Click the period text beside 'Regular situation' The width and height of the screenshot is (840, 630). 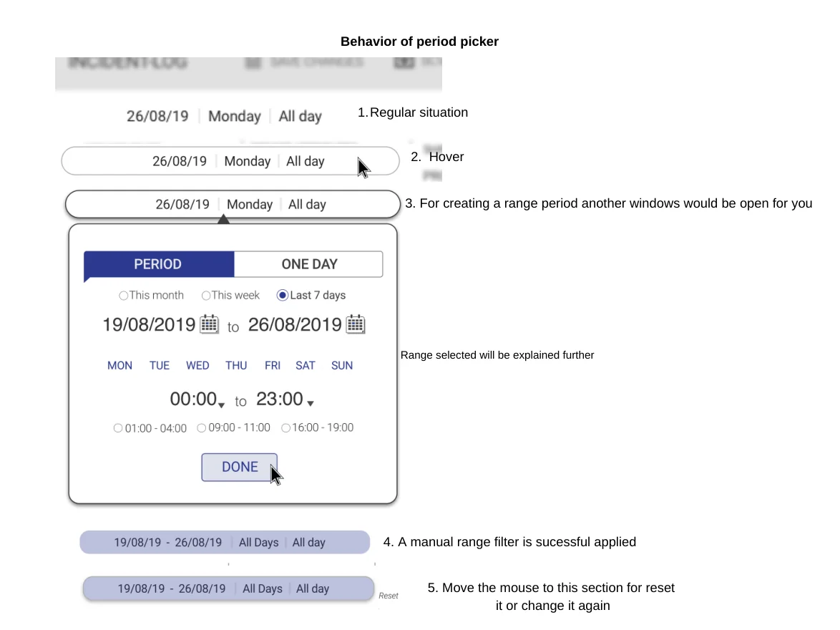tap(224, 117)
